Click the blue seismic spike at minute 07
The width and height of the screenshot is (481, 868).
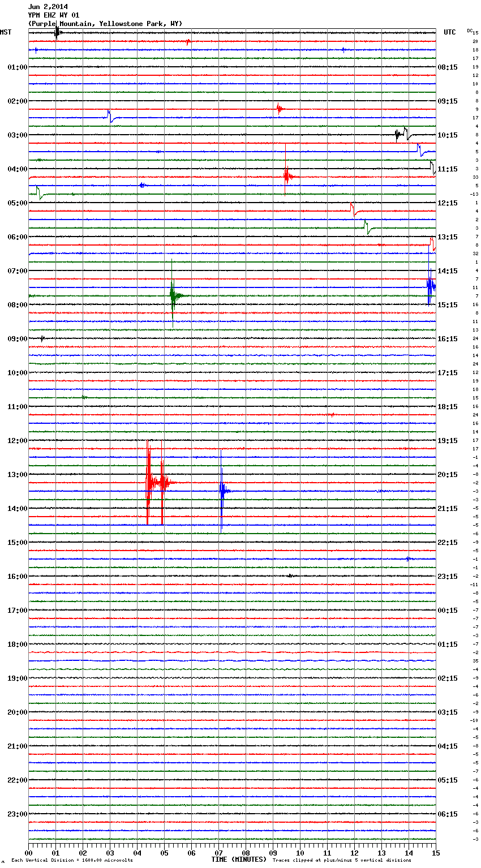point(221,491)
